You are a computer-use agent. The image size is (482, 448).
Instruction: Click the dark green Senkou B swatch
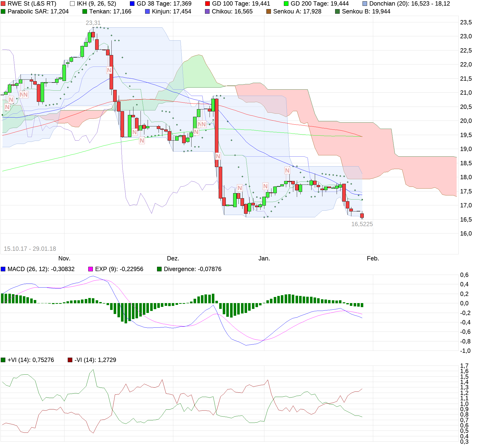pos(337,11)
